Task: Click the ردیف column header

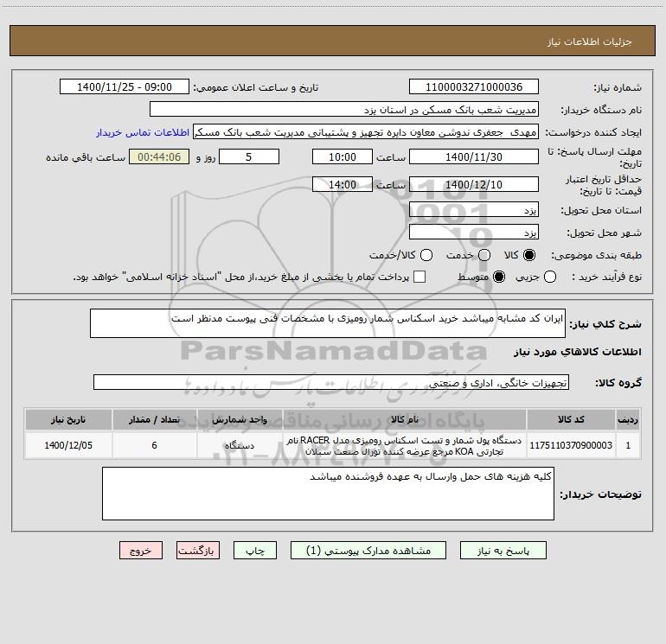Action: tap(628, 419)
